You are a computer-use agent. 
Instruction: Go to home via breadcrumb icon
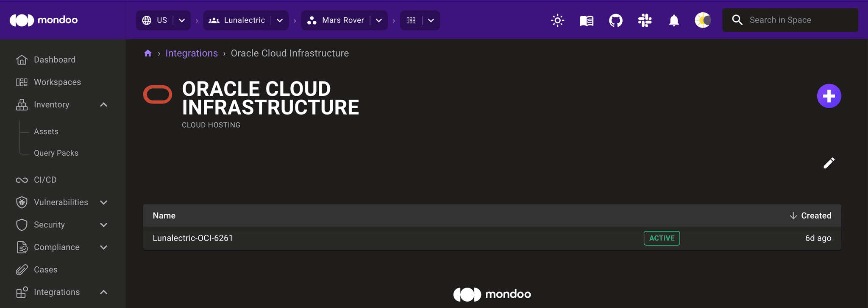tap(148, 53)
